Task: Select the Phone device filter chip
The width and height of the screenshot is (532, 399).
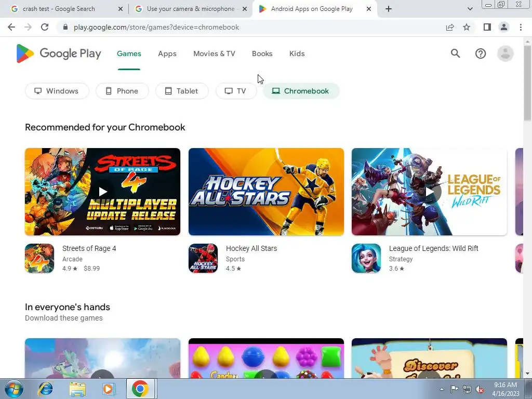Action: click(122, 91)
